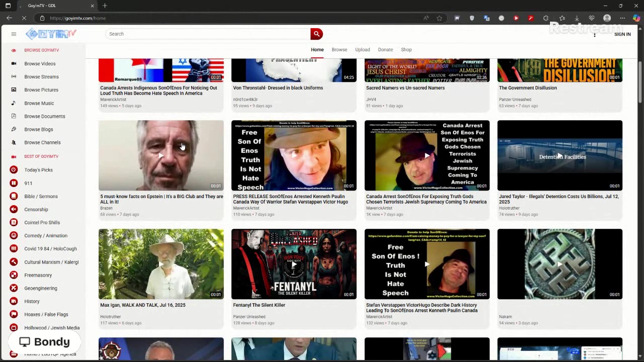Select the Home navigation tab

coord(317,50)
